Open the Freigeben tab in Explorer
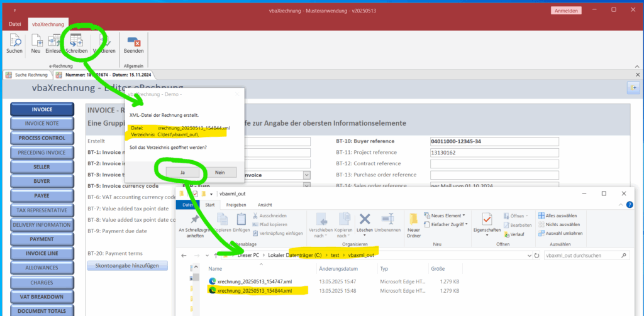This screenshot has height=316, width=644. click(236, 205)
